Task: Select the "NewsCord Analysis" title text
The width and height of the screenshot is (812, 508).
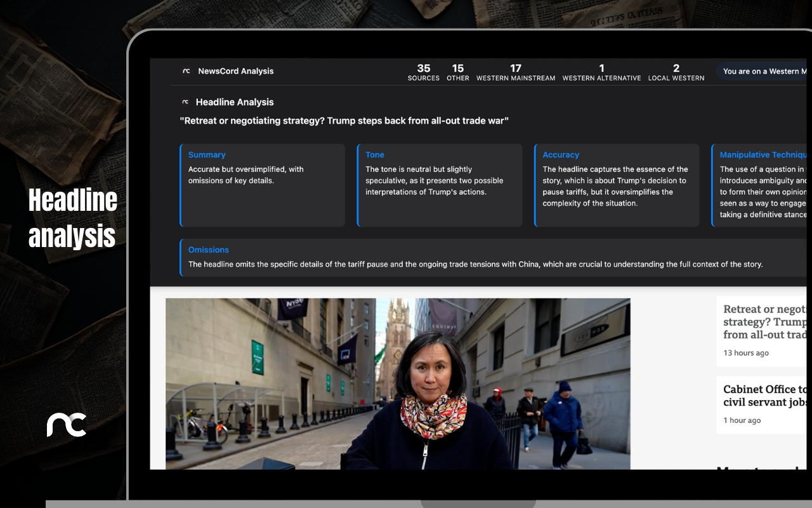Action: [236, 71]
